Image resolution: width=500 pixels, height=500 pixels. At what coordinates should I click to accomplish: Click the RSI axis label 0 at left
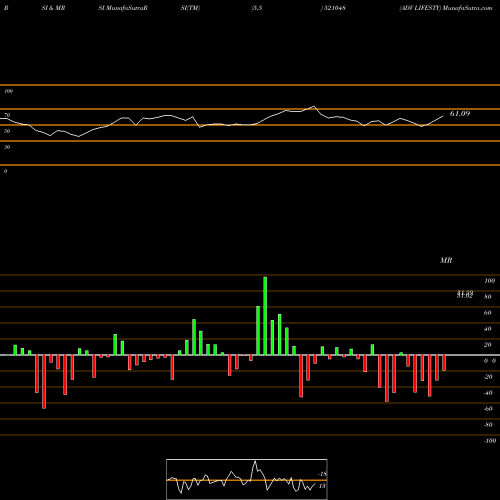pyautogui.click(x=5, y=171)
